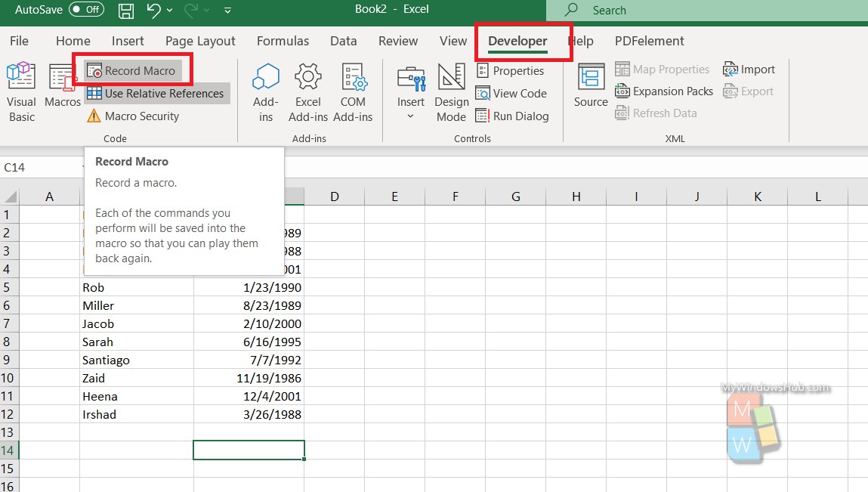This screenshot has height=492, width=868.
Task: Toggle Design Mode
Action: point(451,92)
